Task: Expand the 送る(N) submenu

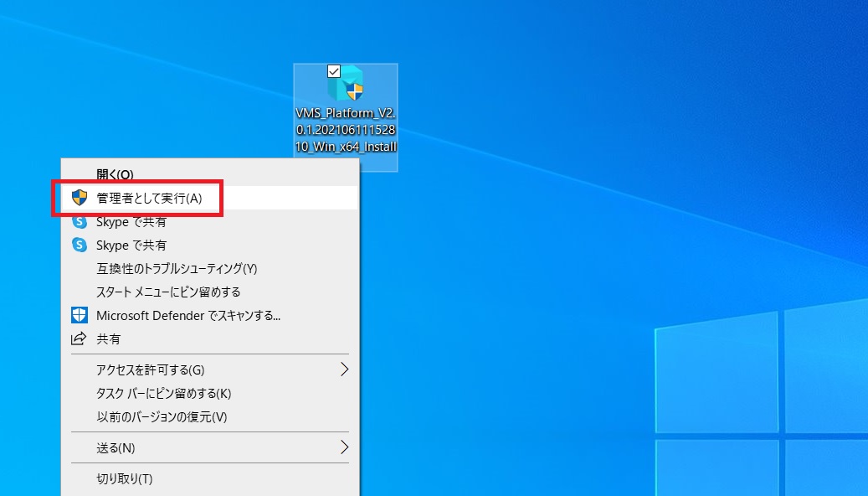Action: tap(210, 447)
